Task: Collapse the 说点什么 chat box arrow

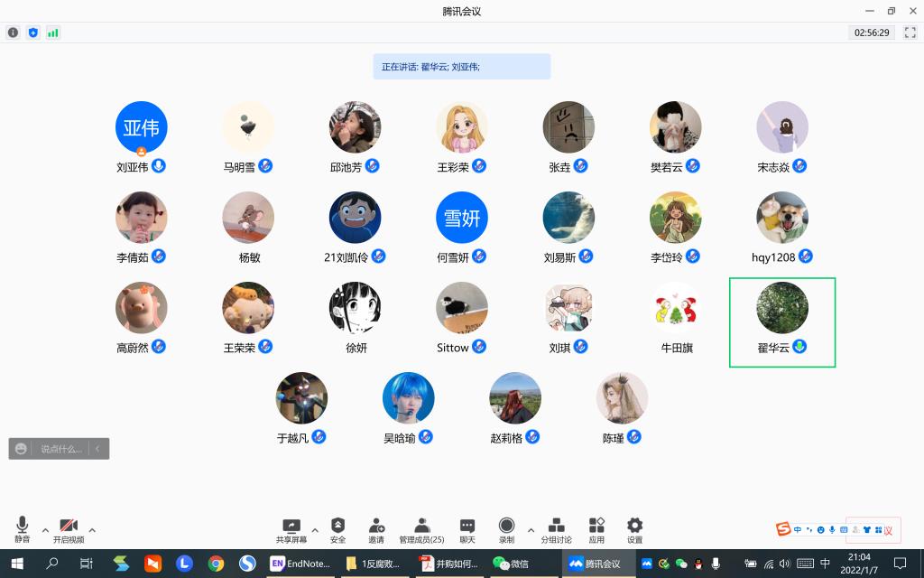Action: pos(97,448)
